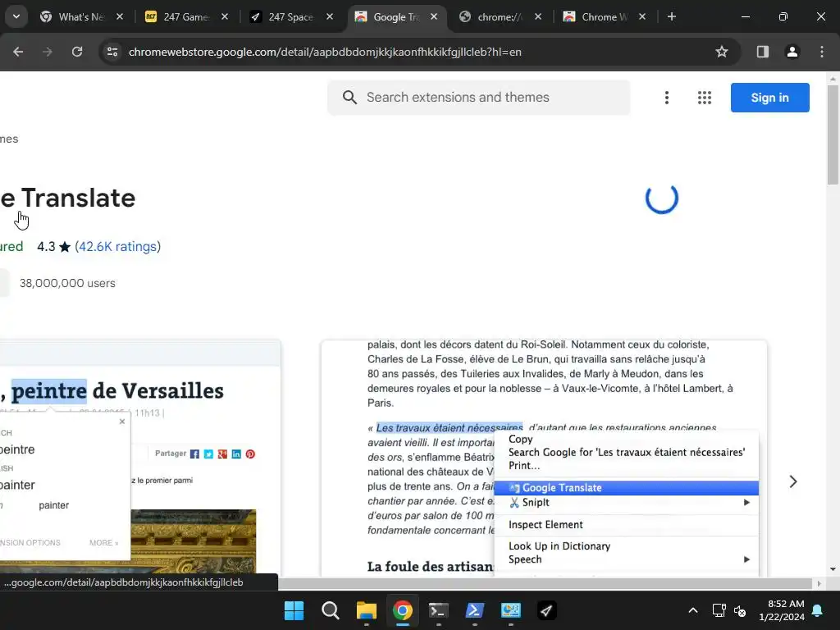Screen dimensions: 840x630
Task: Show hidden system tray icons
Action: pos(692,610)
